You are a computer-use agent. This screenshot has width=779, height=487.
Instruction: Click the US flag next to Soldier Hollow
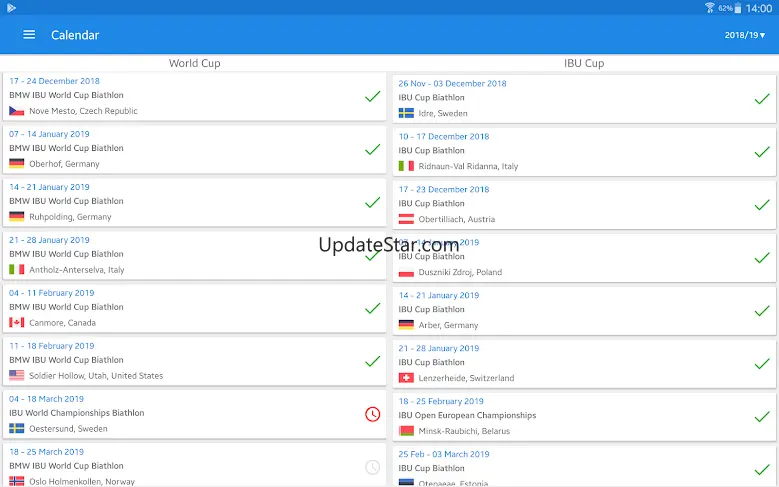[16, 375]
